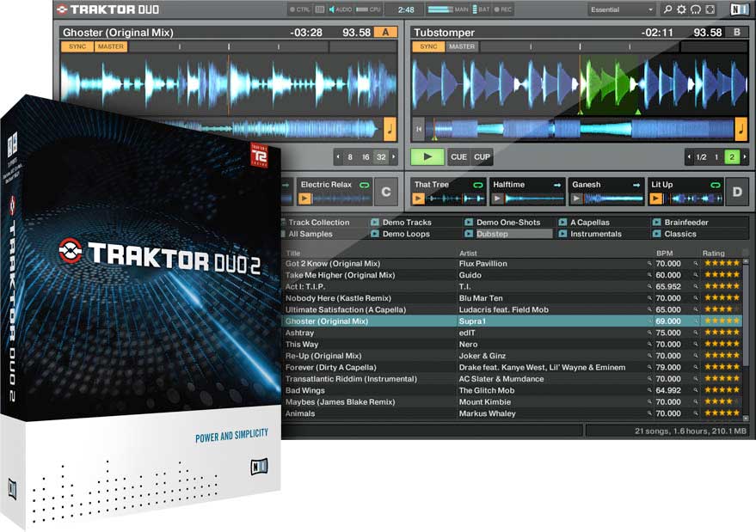Click the playlist icon beside A Capellas
This screenshot has width=756, height=532.
coord(562,222)
